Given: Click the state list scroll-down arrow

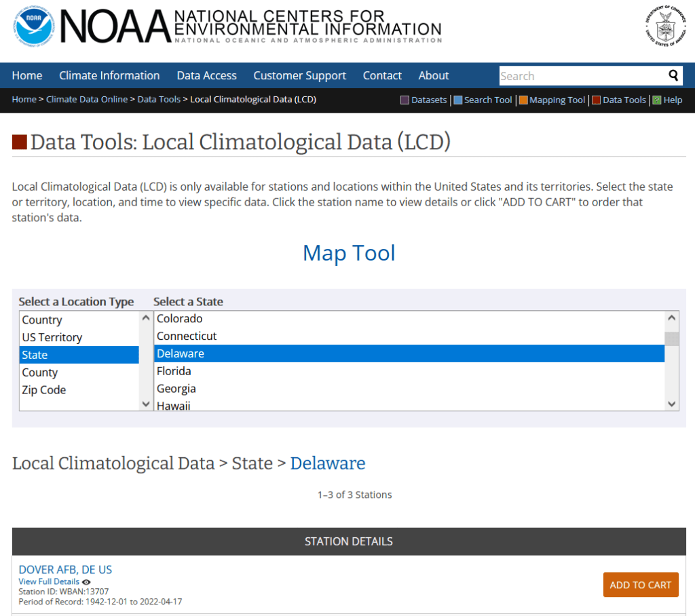Looking at the screenshot, I should (x=671, y=403).
